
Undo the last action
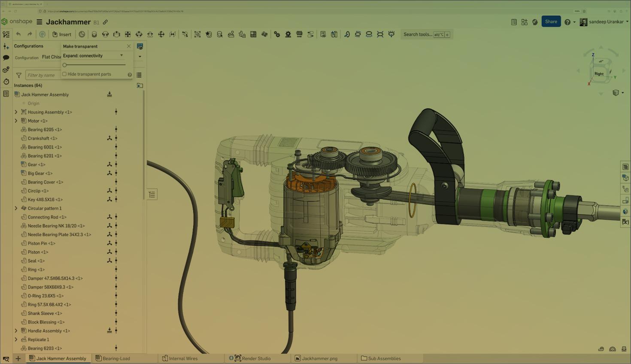[x=18, y=34]
